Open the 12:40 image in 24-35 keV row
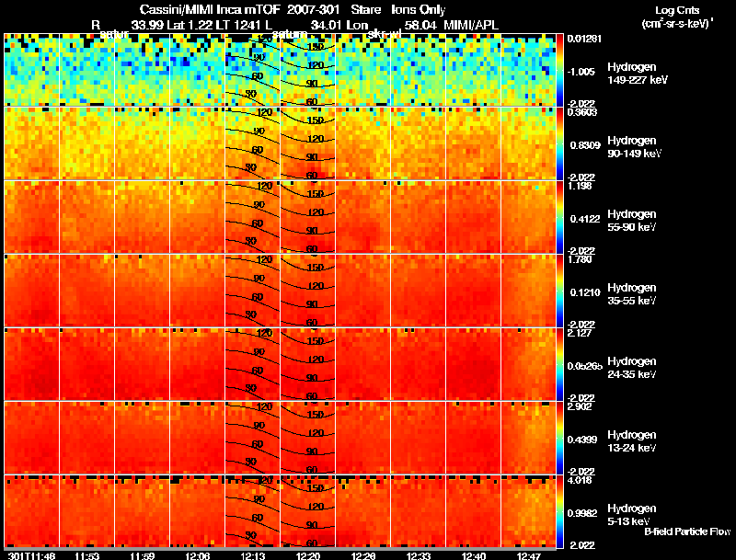 473,364
